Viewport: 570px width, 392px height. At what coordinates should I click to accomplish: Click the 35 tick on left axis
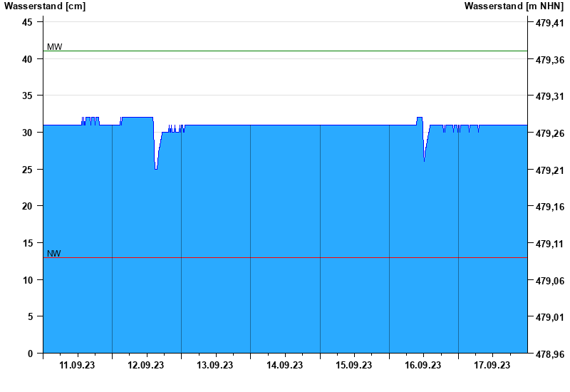(x=27, y=96)
